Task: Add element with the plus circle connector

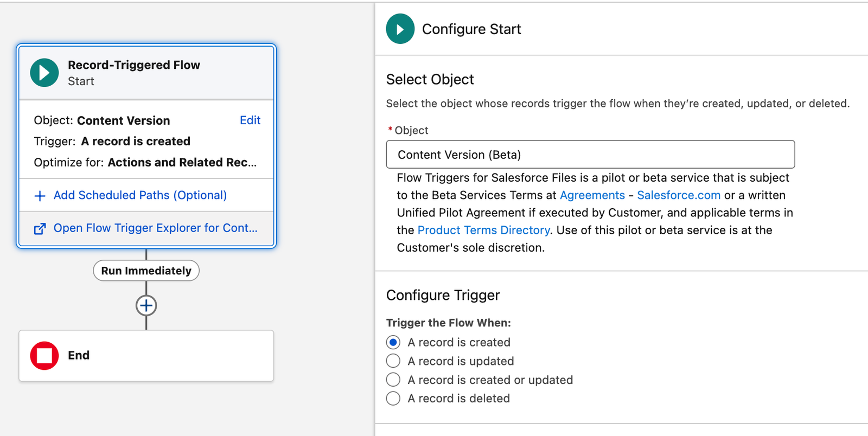Action: tap(146, 306)
